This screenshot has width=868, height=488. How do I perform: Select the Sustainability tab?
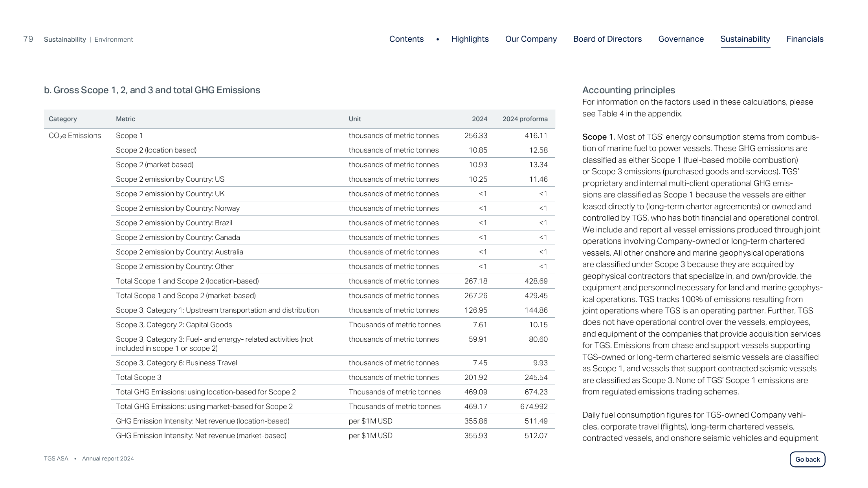point(745,39)
